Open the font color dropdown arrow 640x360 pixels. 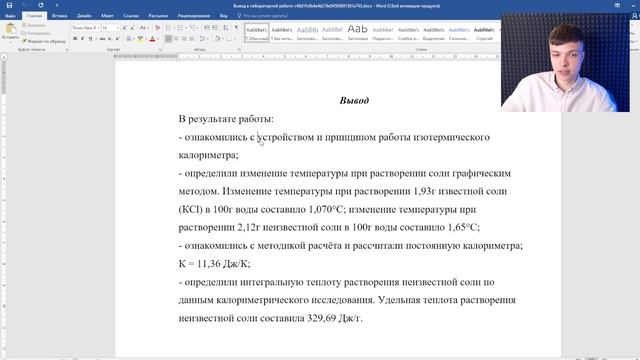158,38
